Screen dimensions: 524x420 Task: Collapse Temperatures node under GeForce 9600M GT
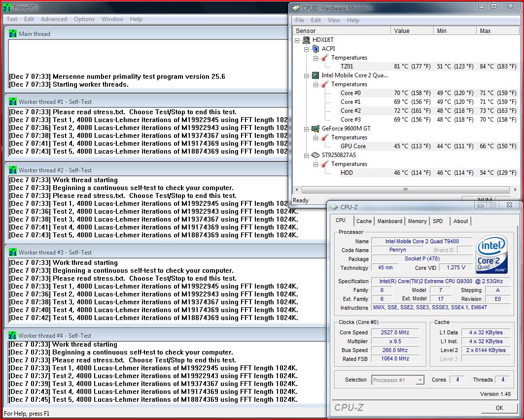coord(316,138)
